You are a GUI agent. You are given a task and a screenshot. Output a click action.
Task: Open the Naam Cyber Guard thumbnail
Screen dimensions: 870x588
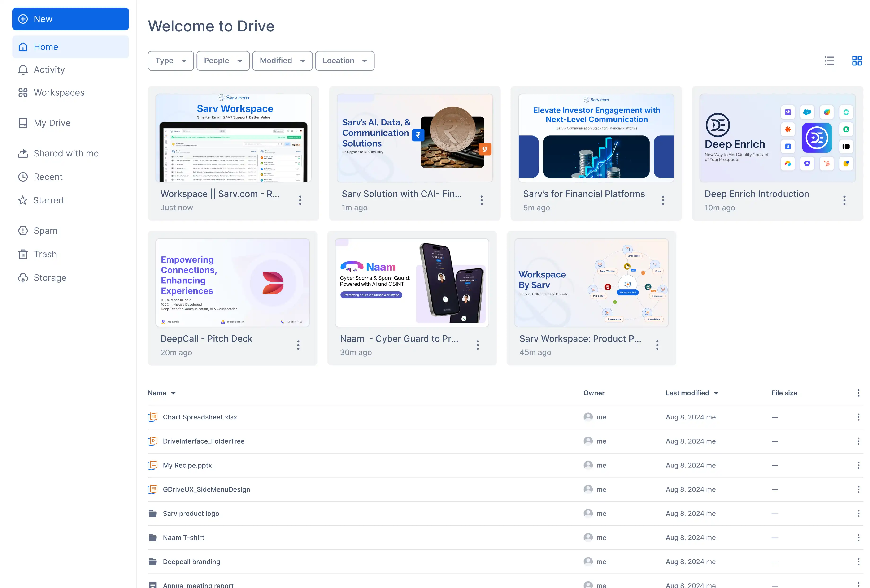(x=412, y=283)
